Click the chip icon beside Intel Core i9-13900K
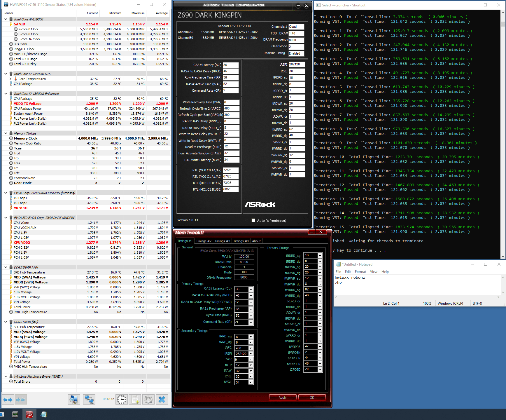 (11, 19)
